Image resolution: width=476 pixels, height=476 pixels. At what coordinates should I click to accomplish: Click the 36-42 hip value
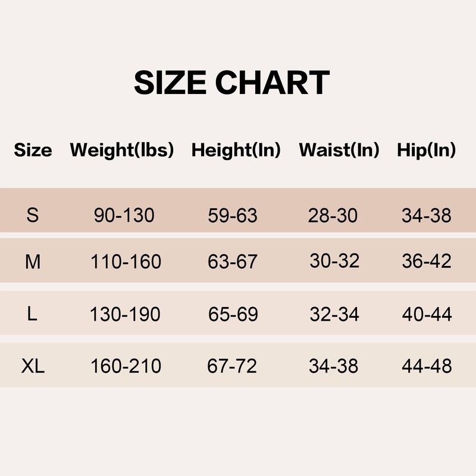[427, 261]
